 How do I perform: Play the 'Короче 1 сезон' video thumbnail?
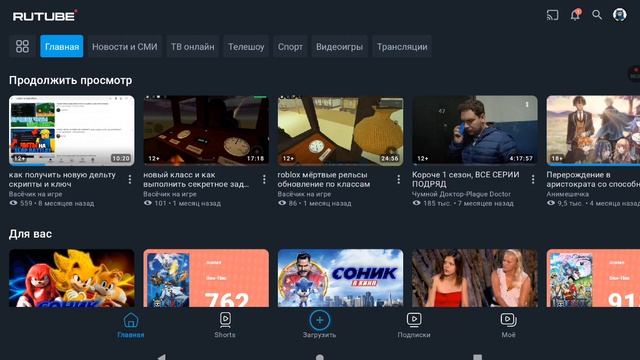[x=475, y=131]
